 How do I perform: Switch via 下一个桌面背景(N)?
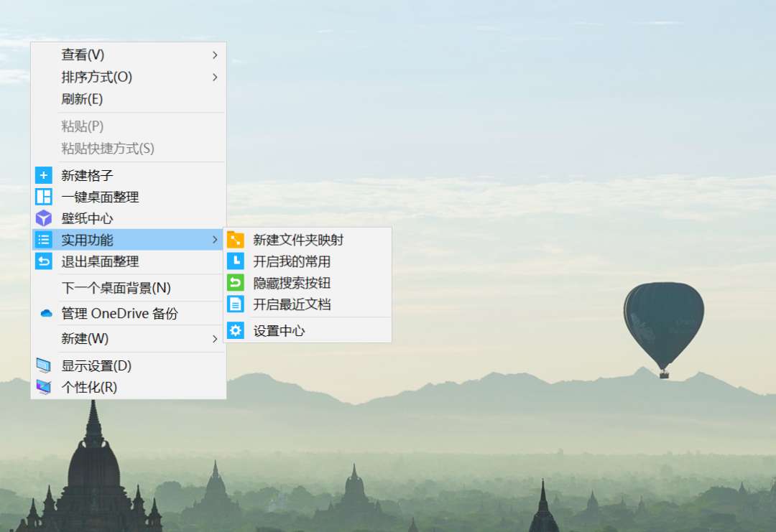click(128, 288)
